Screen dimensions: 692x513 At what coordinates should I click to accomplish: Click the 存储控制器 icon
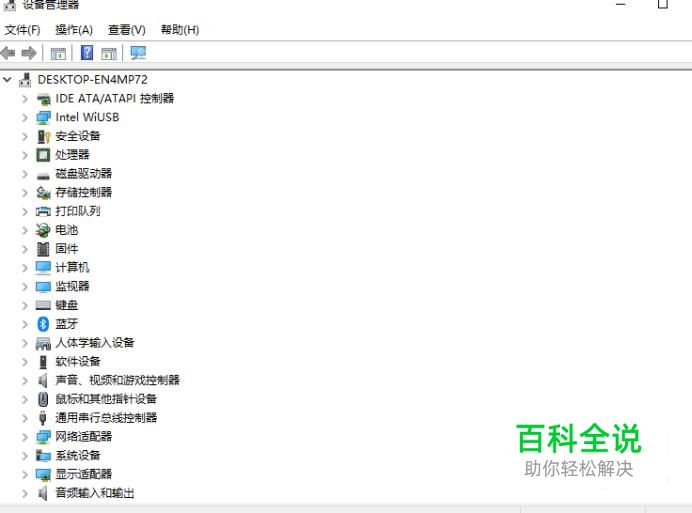[43, 192]
